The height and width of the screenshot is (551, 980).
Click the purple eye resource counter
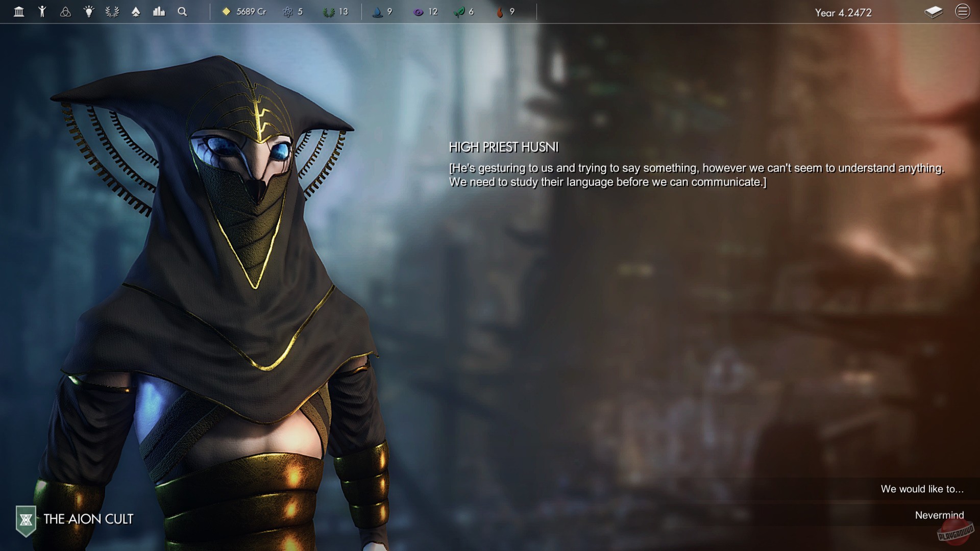click(425, 12)
